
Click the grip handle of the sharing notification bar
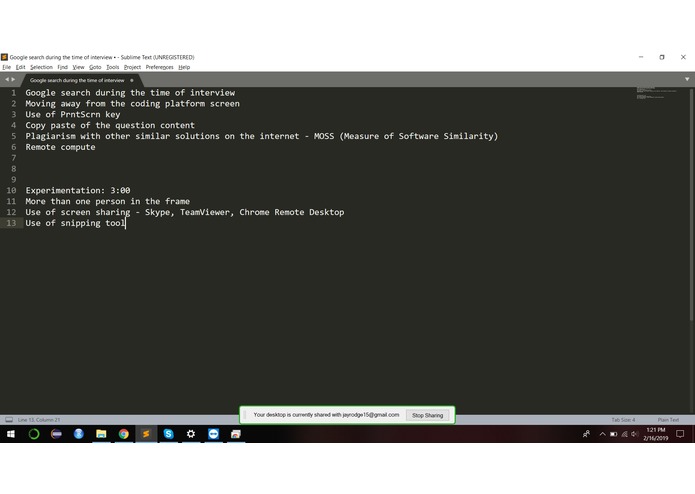click(245, 415)
